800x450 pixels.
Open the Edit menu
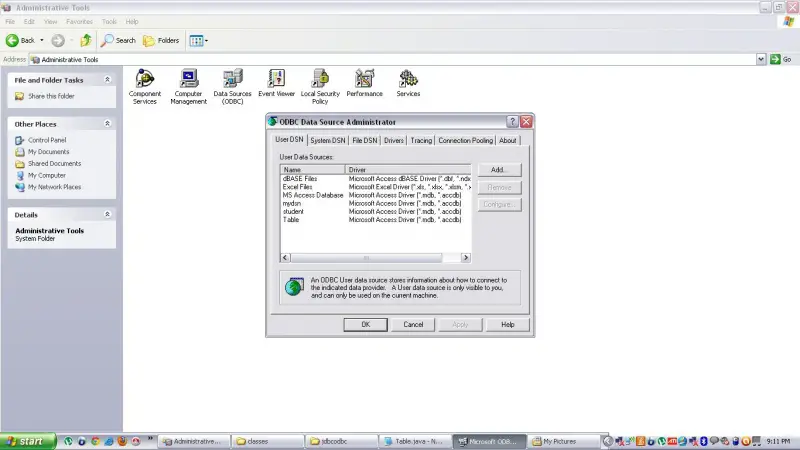(29, 21)
